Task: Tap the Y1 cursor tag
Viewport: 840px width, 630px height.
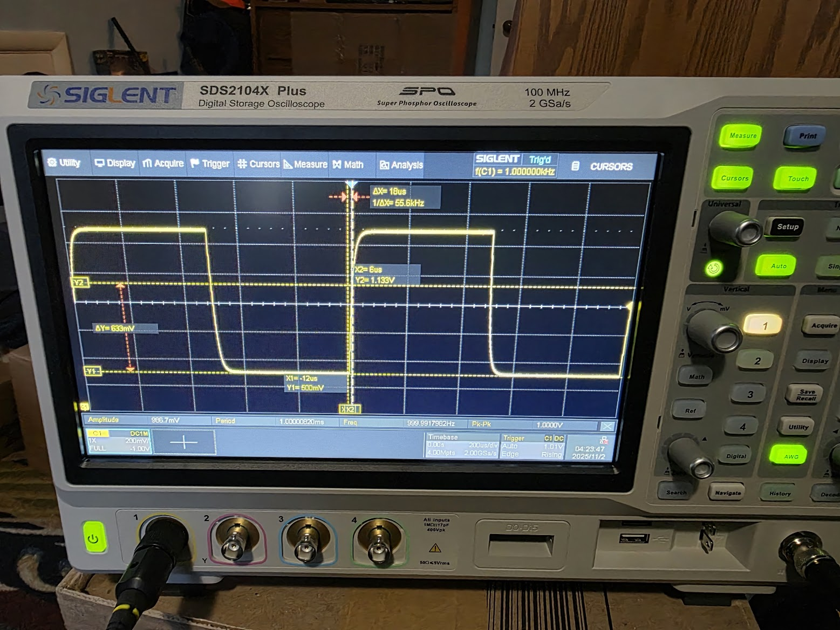Action: pyautogui.click(x=92, y=371)
